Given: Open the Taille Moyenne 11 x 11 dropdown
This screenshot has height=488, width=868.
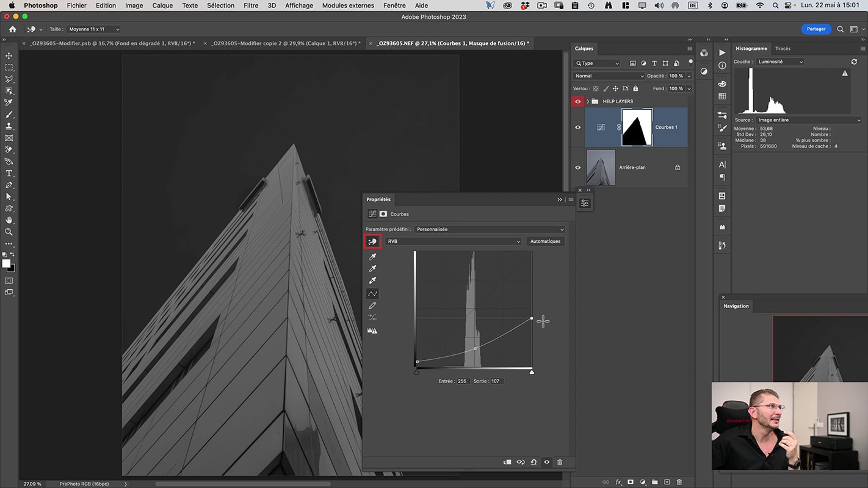Looking at the screenshot, I should (93, 29).
